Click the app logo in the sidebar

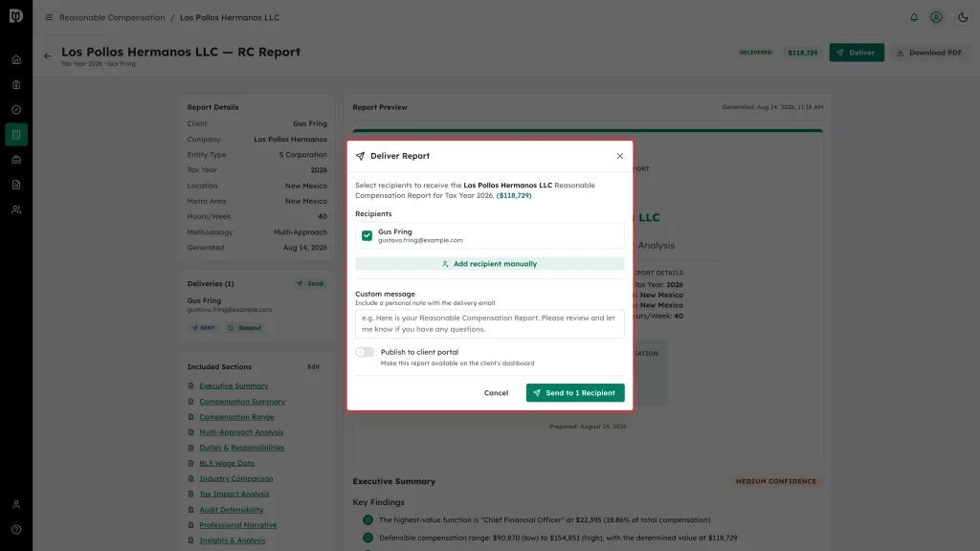16,16
